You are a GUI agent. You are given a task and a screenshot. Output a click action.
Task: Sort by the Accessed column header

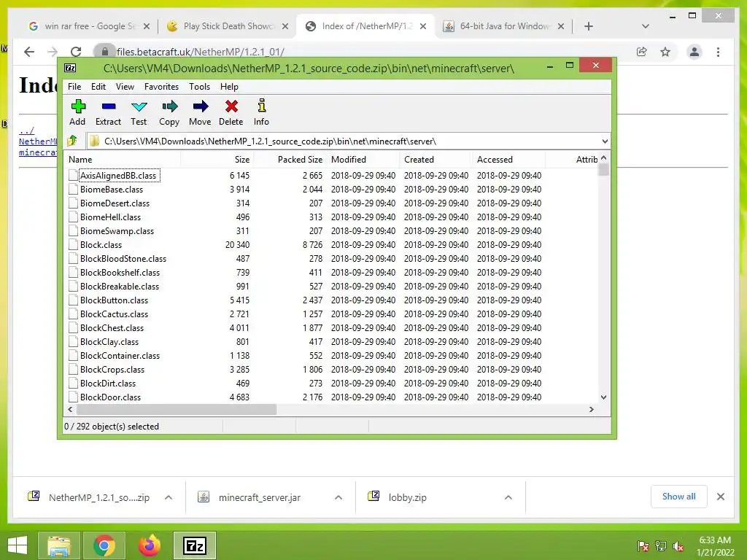pos(508,160)
